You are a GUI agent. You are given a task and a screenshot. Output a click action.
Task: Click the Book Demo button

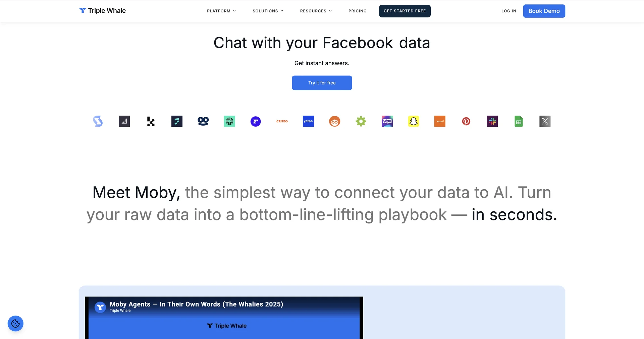tap(544, 11)
